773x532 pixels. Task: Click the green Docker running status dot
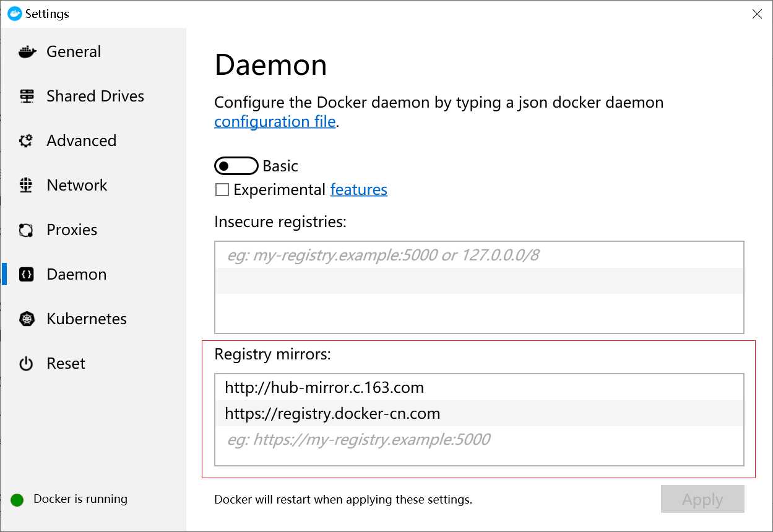point(17,500)
